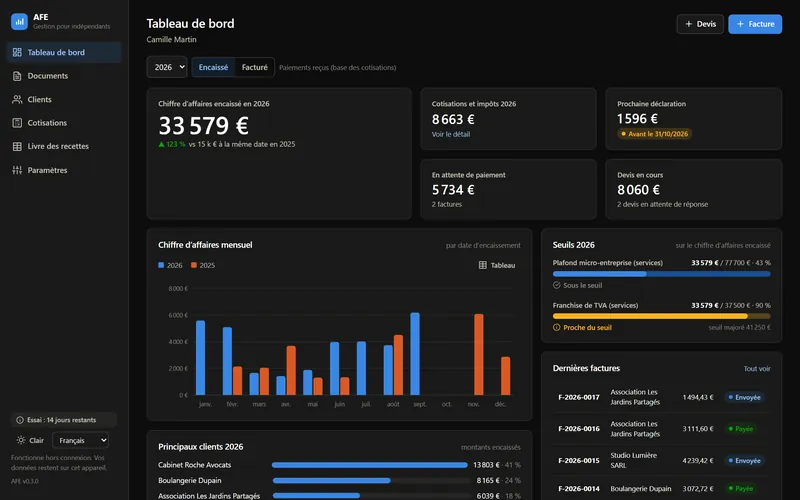
Task: Create a new Facture
Action: click(x=755, y=24)
